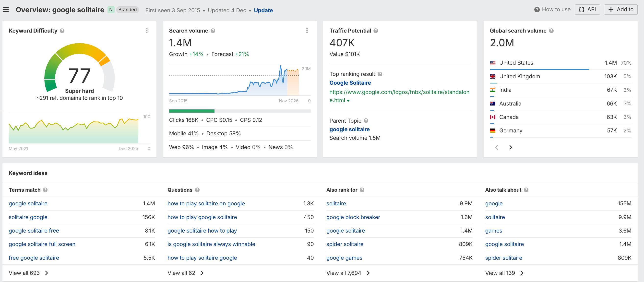
Task: Click the Canada flag icon
Action: 492,117
